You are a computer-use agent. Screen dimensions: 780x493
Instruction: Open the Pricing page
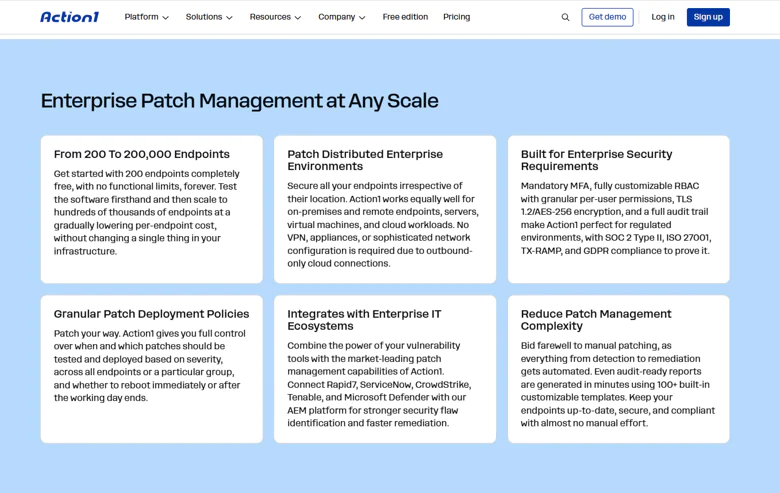point(457,17)
